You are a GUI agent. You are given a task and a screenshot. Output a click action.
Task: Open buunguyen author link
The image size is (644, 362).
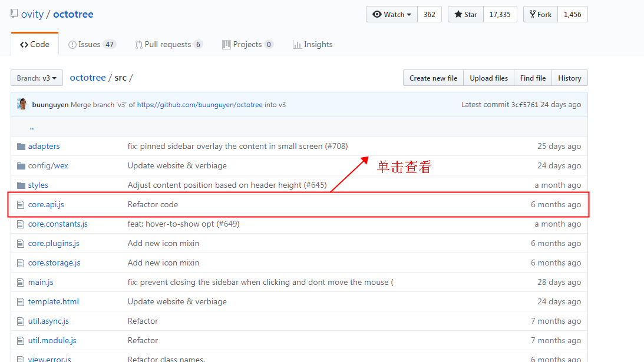pyautogui.click(x=50, y=105)
